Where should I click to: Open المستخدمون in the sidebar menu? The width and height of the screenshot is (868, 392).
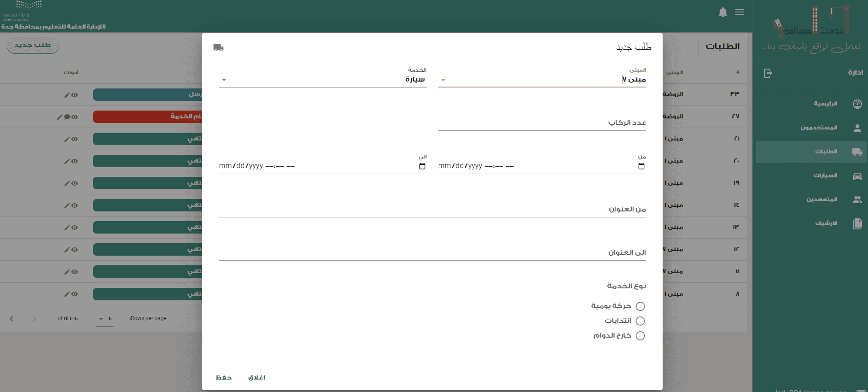pos(819,128)
